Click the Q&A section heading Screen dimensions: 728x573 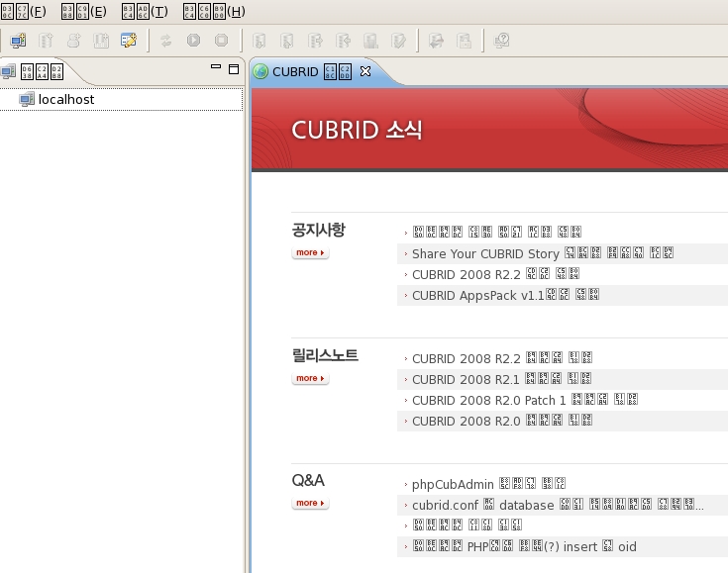[308, 480]
